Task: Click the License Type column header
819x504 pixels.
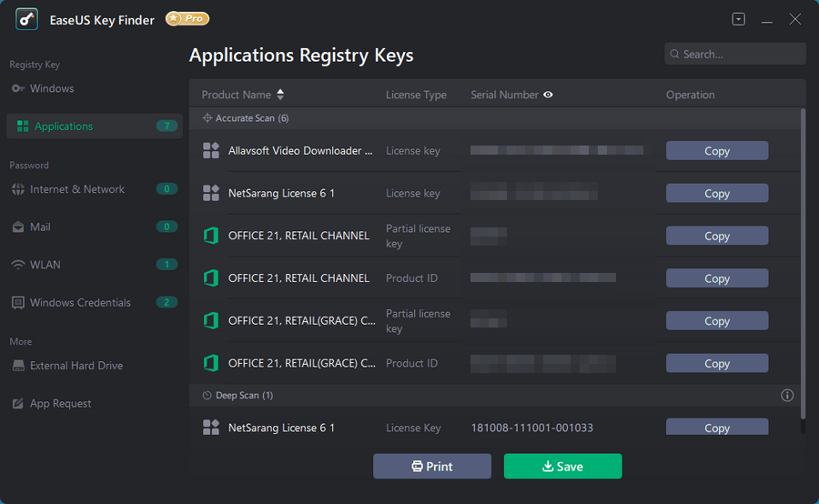Action: (x=416, y=95)
